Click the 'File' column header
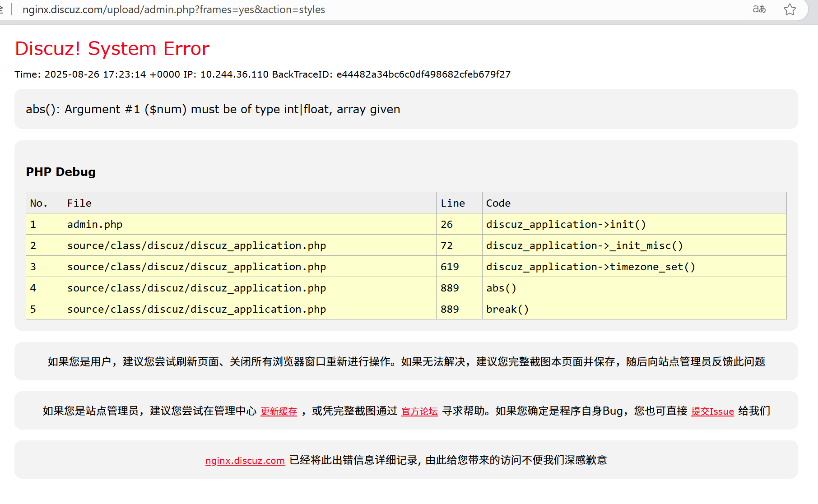Image resolution: width=818 pixels, height=504 pixels. click(x=250, y=203)
